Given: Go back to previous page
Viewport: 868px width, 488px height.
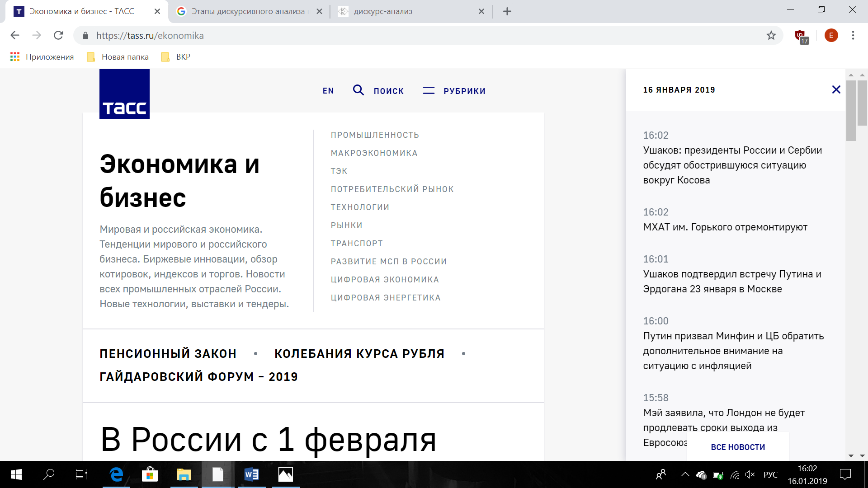Looking at the screenshot, I should coord(15,35).
